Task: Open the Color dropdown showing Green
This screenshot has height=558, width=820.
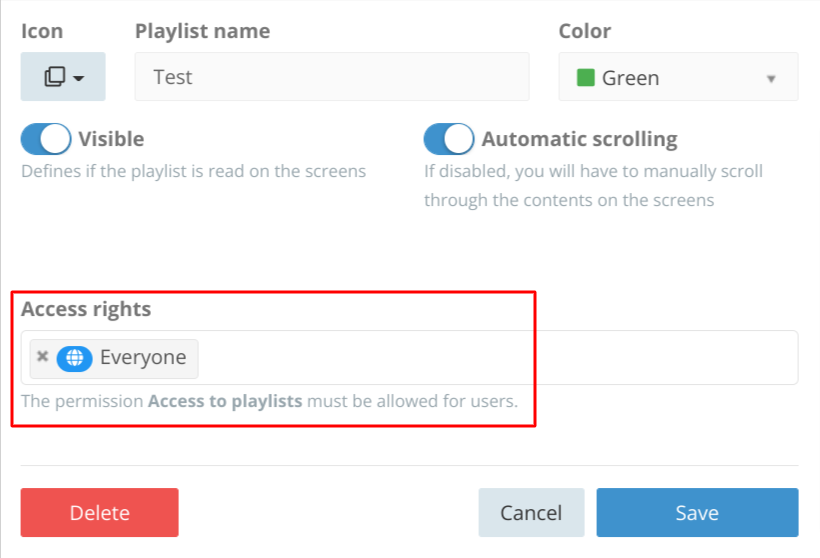Action: (678, 76)
